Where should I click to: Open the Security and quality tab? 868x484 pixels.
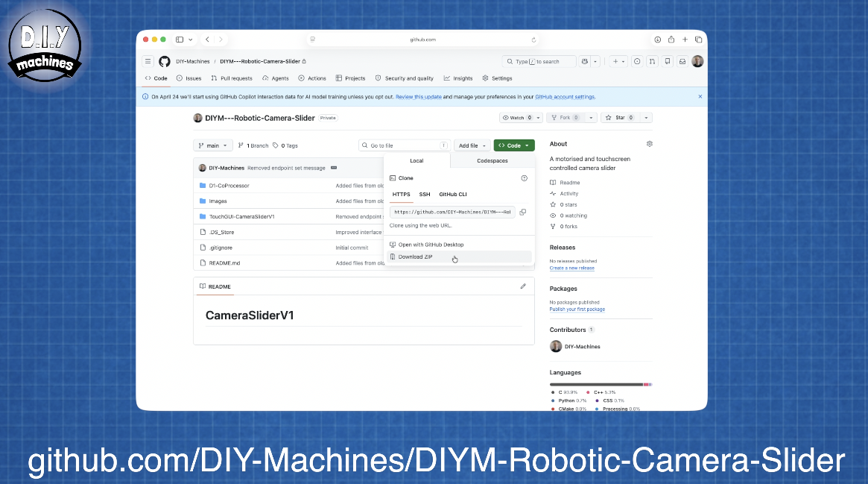[404, 78]
